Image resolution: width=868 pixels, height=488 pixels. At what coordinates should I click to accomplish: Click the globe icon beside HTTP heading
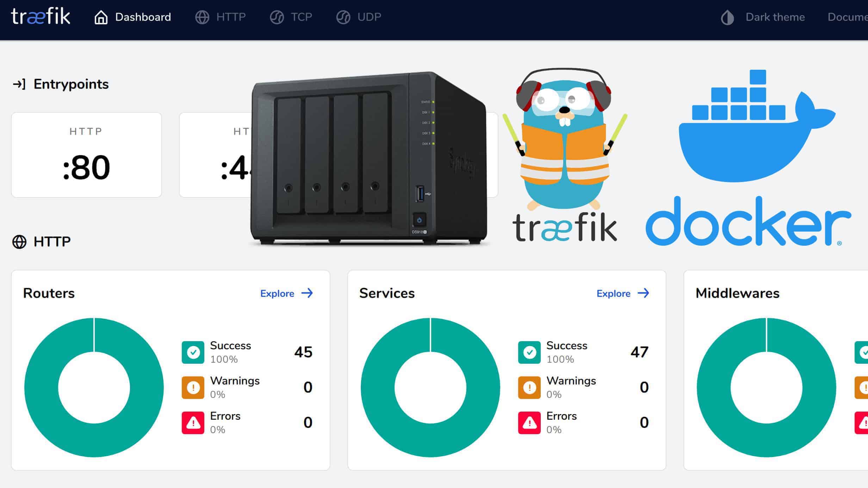(x=19, y=242)
